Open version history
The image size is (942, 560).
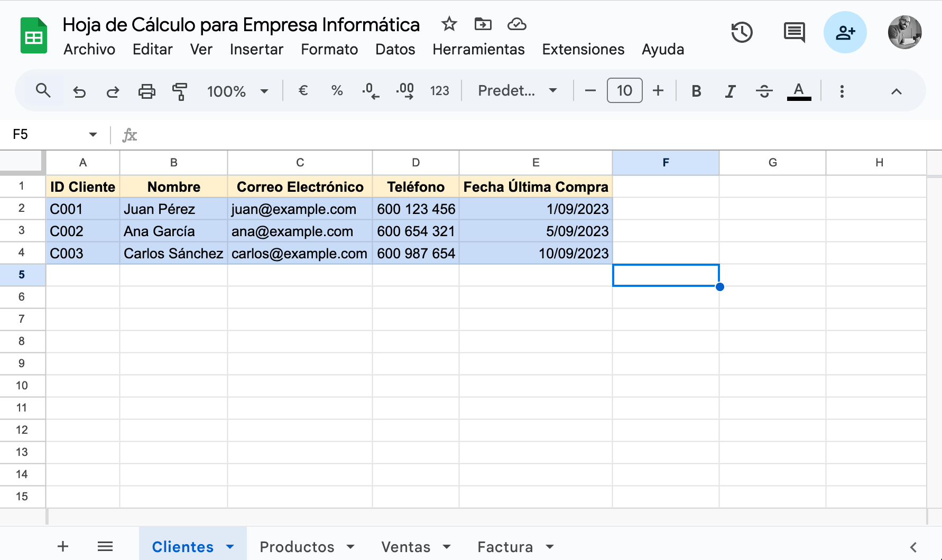pyautogui.click(x=742, y=32)
